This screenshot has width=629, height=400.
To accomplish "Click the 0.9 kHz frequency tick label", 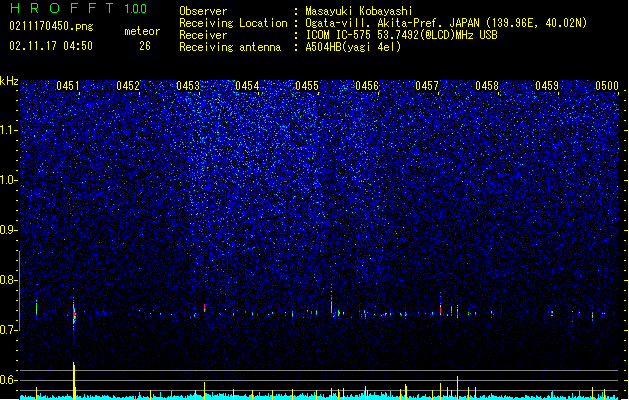I will tap(8, 230).
